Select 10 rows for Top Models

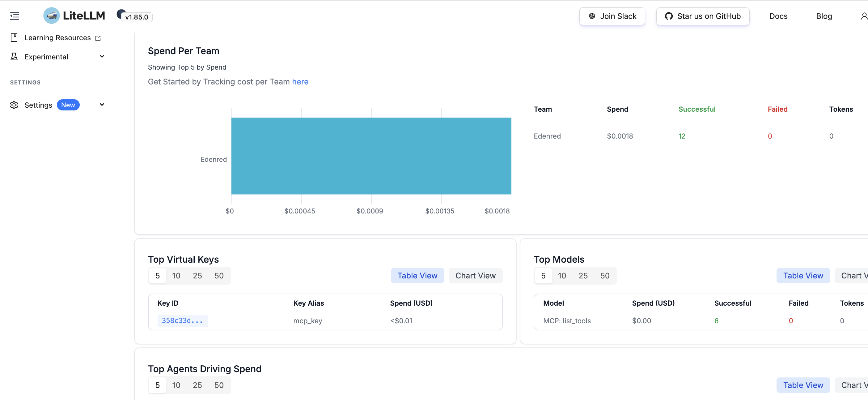click(562, 276)
